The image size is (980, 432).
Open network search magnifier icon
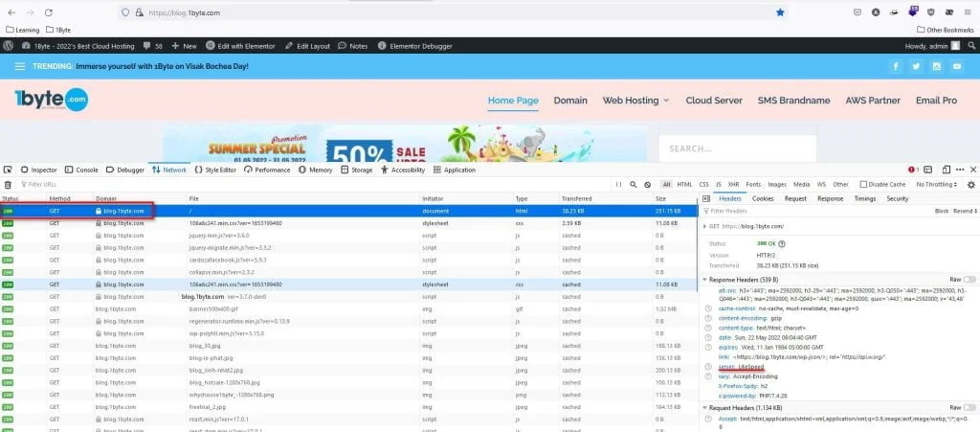[634, 185]
